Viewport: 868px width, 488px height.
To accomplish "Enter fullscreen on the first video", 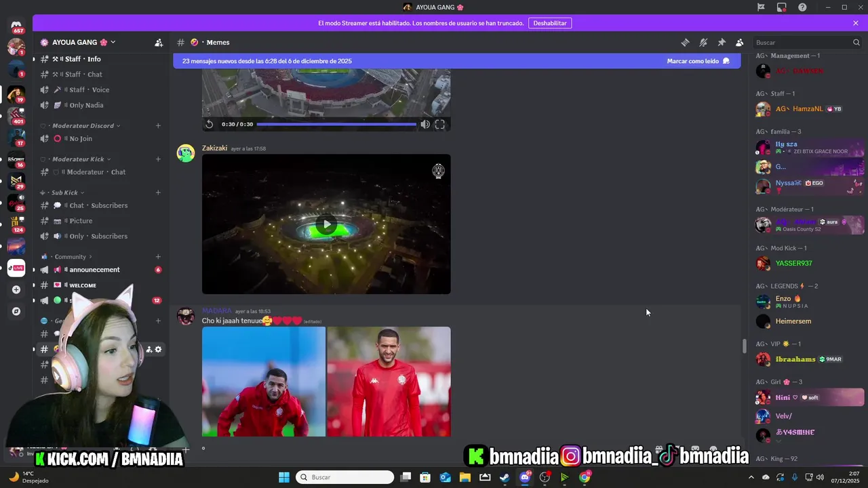I will [x=440, y=124].
